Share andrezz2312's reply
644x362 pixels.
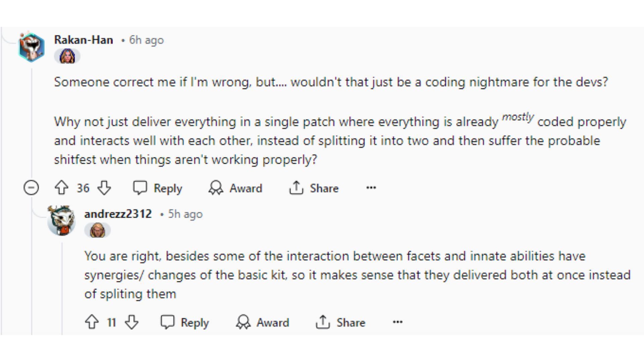click(x=340, y=322)
